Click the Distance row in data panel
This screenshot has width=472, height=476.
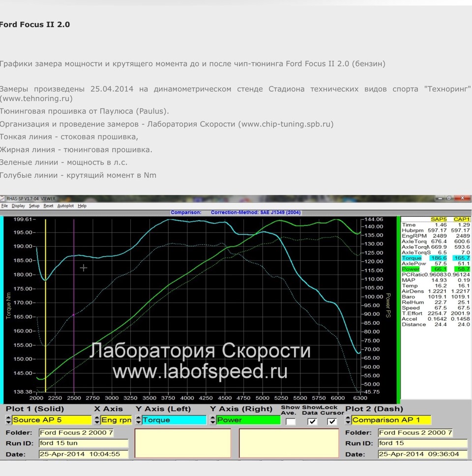(436, 325)
